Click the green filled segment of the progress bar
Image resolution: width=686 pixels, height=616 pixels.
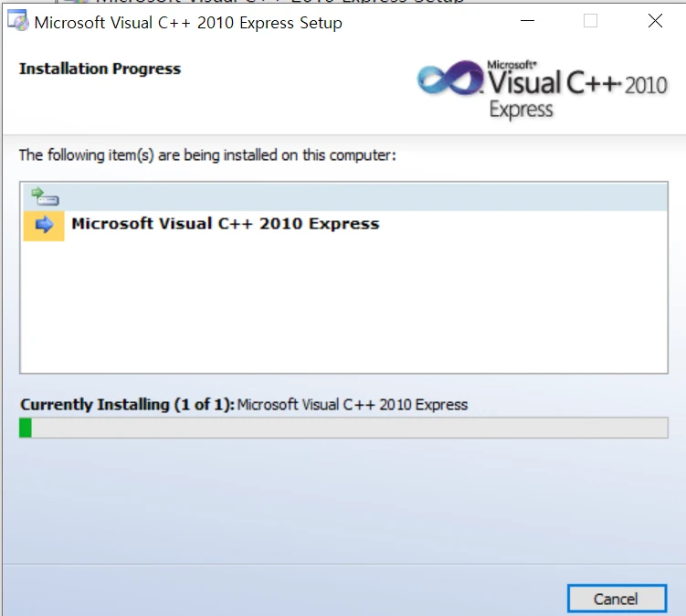pyautogui.click(x=26, y=428)
